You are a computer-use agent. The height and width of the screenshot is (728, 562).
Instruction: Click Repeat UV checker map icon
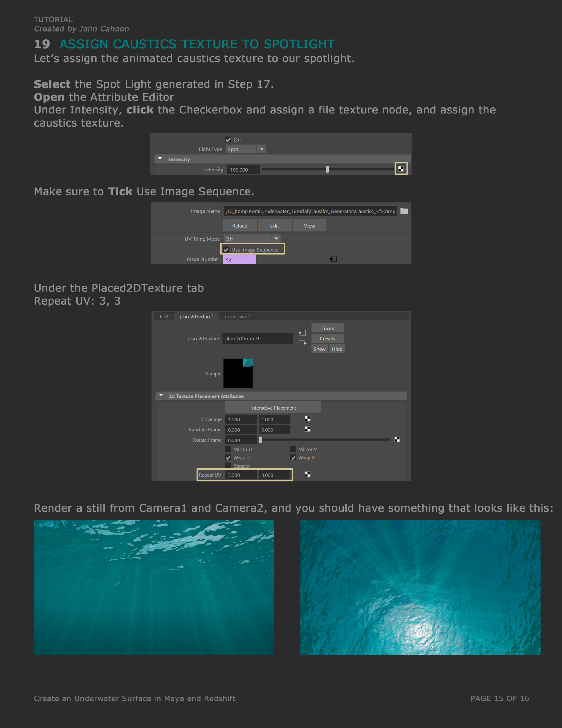pos(307,474)
